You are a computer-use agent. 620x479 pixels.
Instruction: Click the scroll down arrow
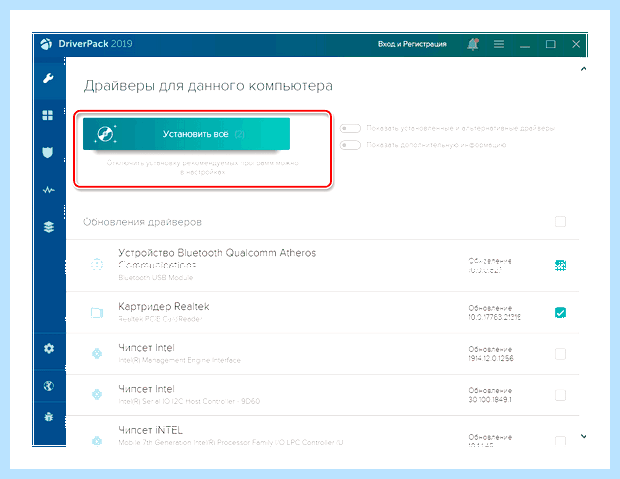tap(583, 436)
